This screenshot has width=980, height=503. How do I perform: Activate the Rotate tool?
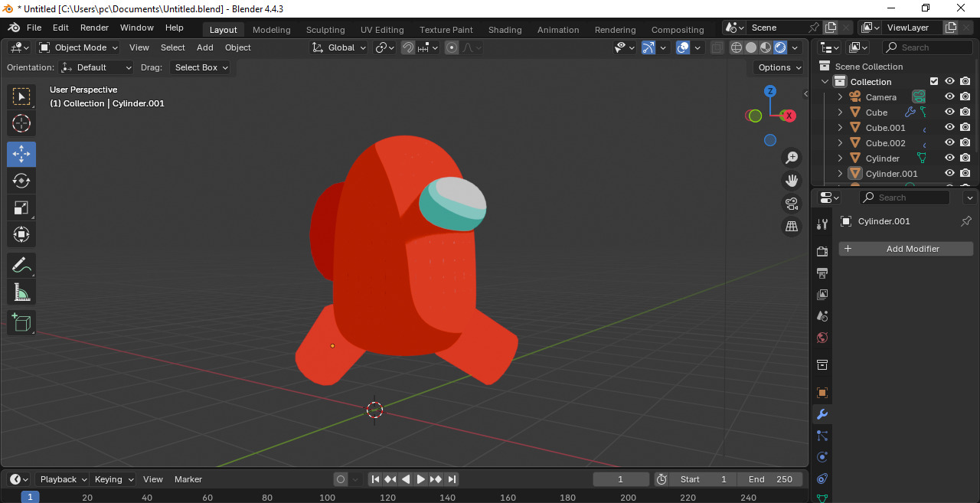[x=21, y=181]
